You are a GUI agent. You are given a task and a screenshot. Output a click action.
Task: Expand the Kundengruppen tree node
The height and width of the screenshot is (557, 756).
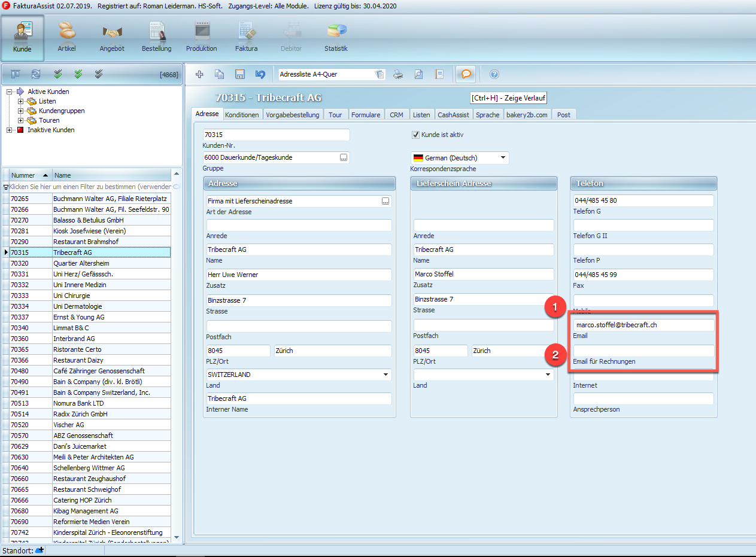click(x=21, y=111)
